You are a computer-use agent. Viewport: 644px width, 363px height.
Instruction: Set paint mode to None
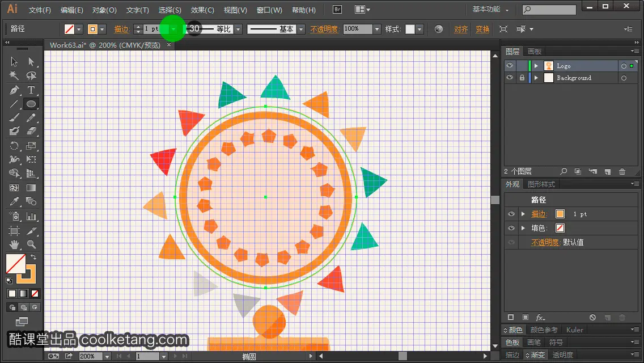coord(35,294)
